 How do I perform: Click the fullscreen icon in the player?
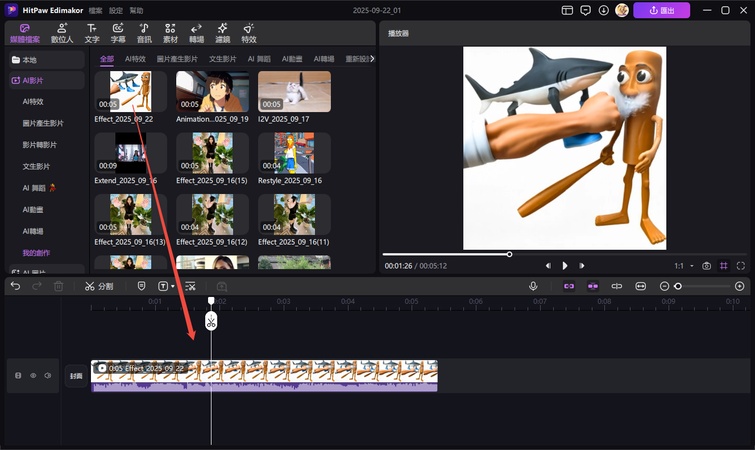point(741,266)
